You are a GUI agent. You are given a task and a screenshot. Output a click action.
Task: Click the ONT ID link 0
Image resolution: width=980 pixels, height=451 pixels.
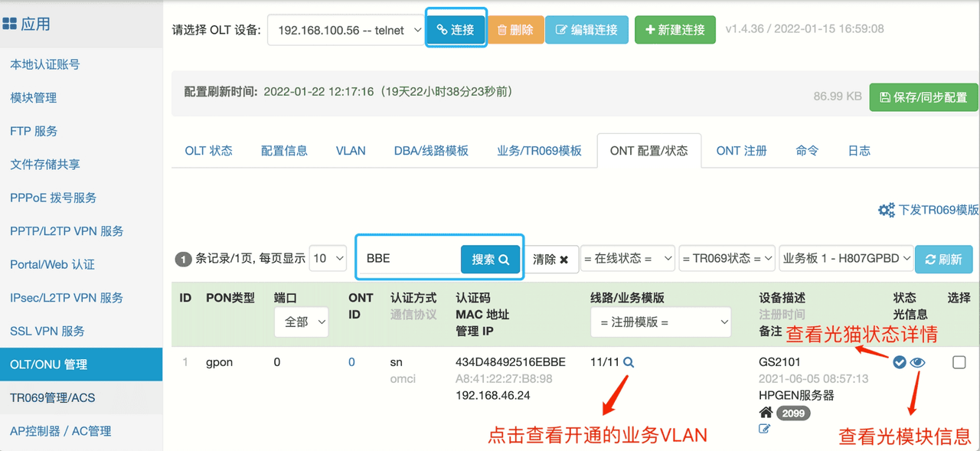click(x=351, y=362)
